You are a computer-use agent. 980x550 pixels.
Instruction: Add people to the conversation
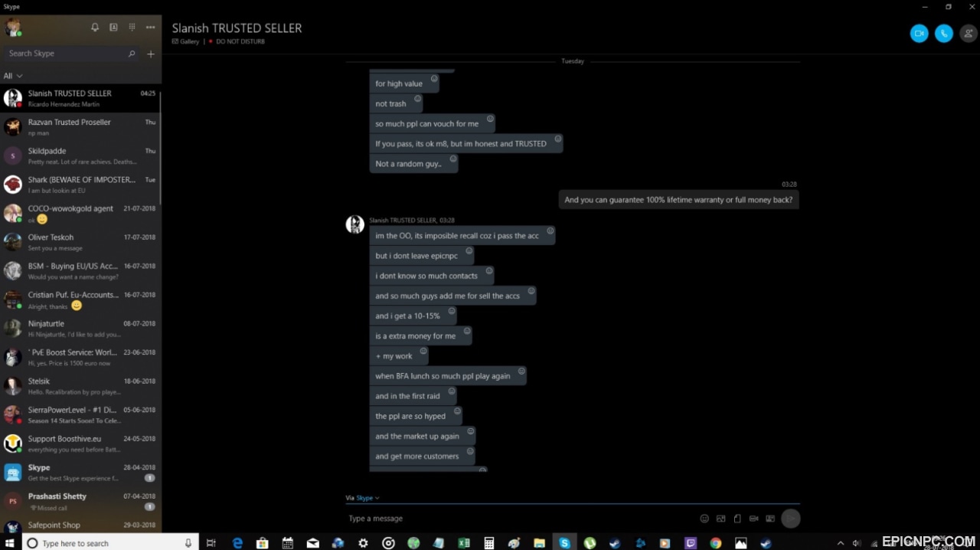click(969, 33)
